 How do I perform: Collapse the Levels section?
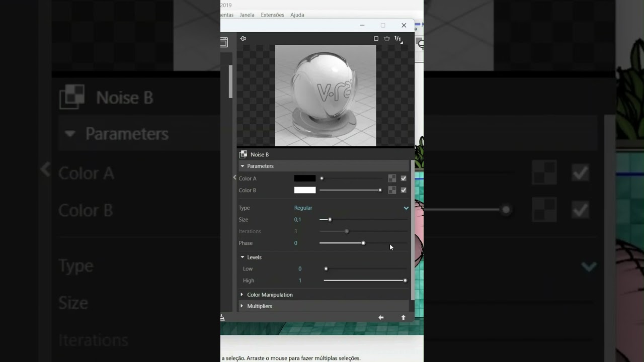coord(243,257)
